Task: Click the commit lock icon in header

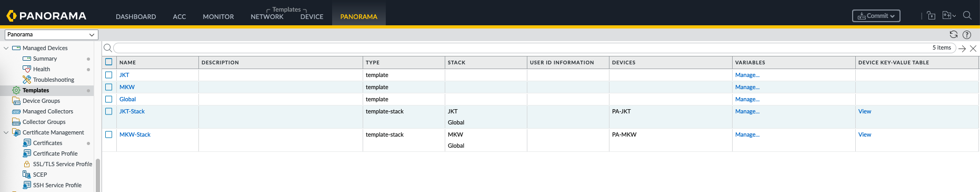Action: click(931, 15)
